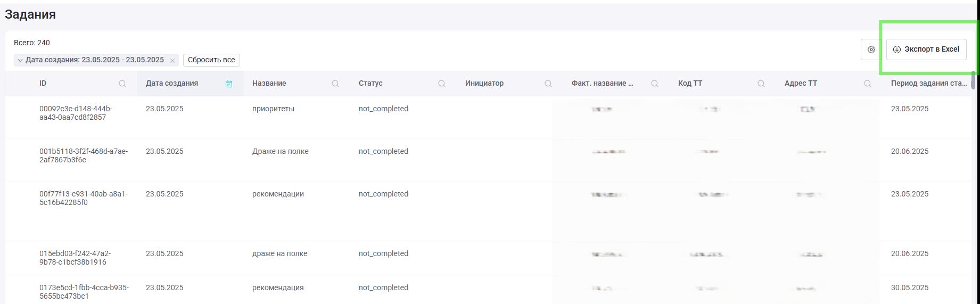Image resolution: width=980 pixels, height=304 pixels.
Task: Select the рекомендации task row
Action: coord(488,211)
